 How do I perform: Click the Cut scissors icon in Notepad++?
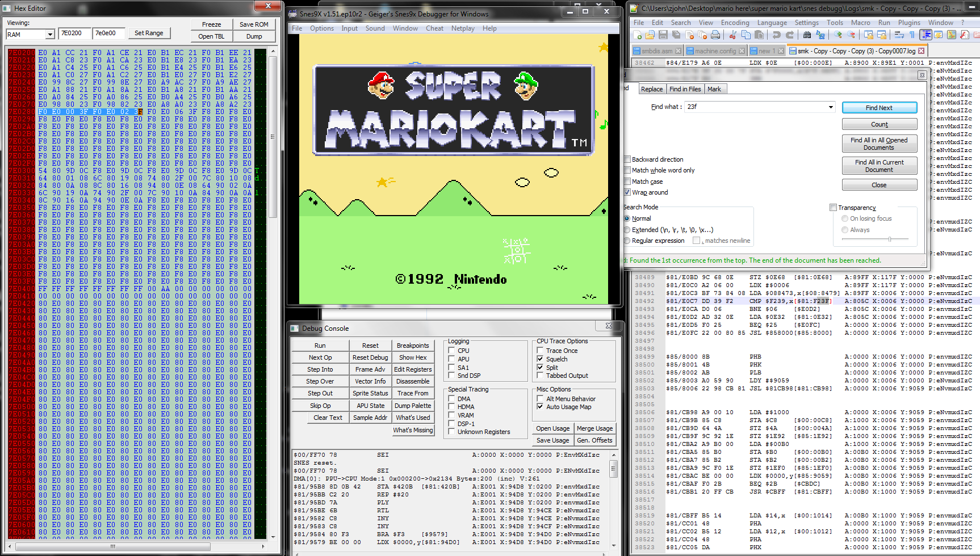(733, 35)
